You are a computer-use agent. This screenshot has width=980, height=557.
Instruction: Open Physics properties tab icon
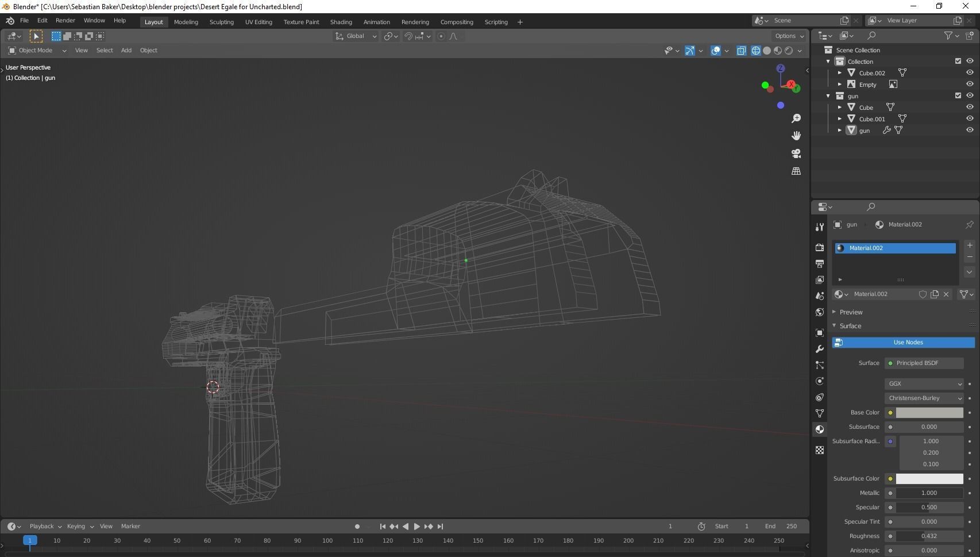pos(820,381)
